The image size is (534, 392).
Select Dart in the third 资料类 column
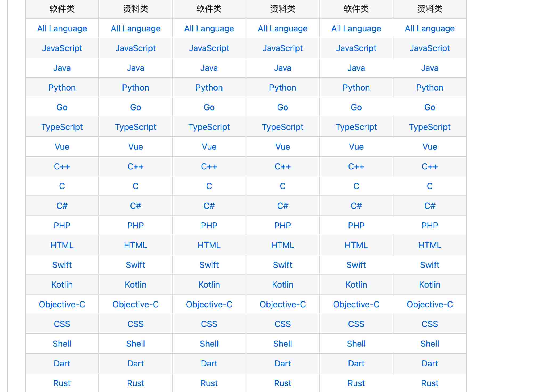[x=430, y=364]
